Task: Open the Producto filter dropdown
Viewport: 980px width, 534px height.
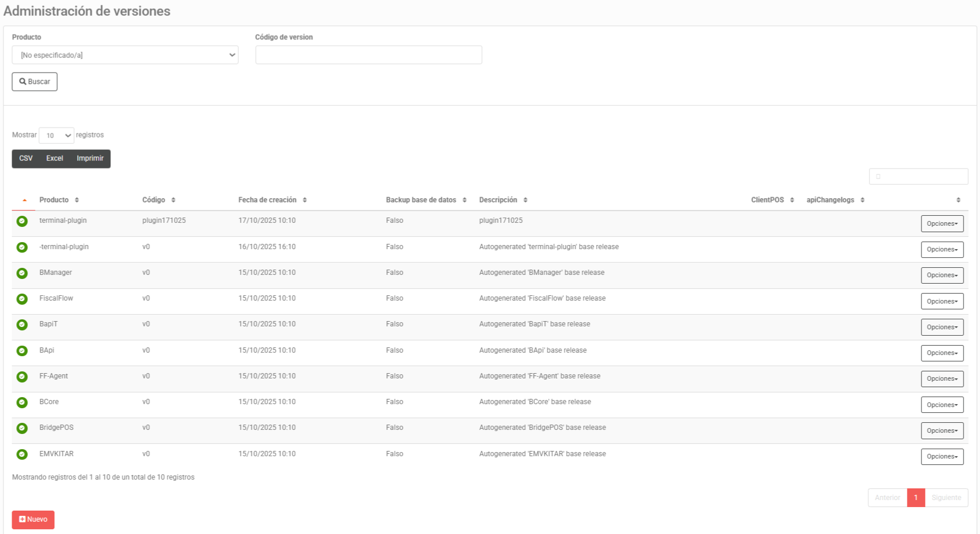Action: point(125,55)
